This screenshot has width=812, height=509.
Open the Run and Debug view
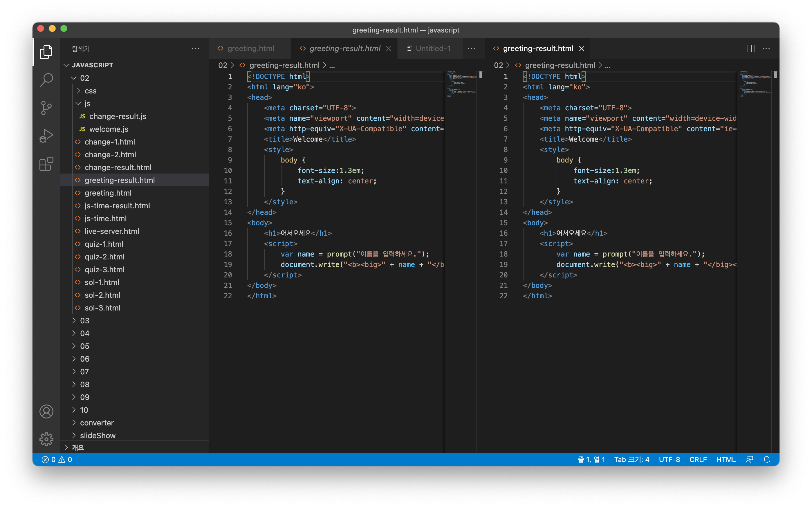(46, 136)
